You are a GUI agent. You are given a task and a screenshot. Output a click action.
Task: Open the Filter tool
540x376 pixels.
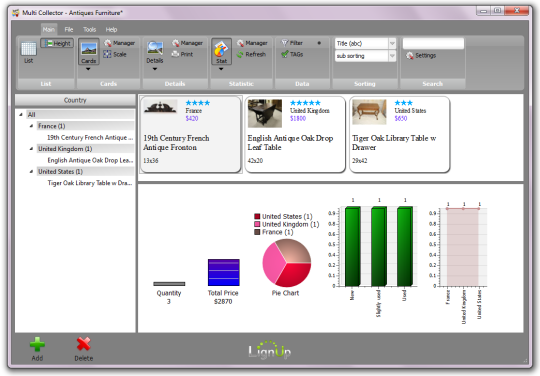point(292,43)
